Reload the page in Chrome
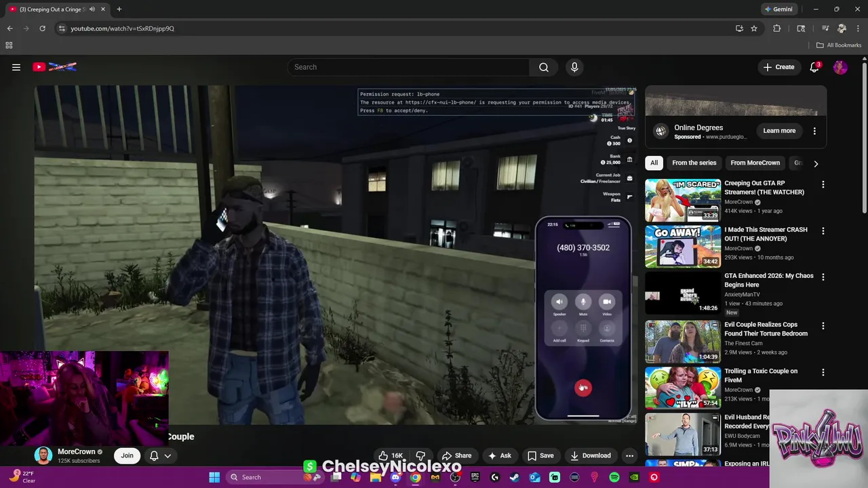Viewport: 868px width, 488px height. coord(42,28)
